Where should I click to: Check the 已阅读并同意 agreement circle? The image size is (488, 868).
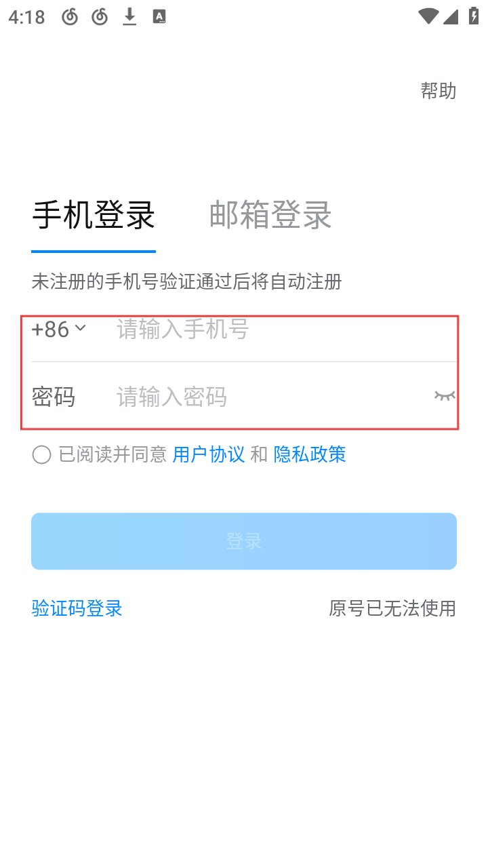pyautogui.click(x=41, y=454)
